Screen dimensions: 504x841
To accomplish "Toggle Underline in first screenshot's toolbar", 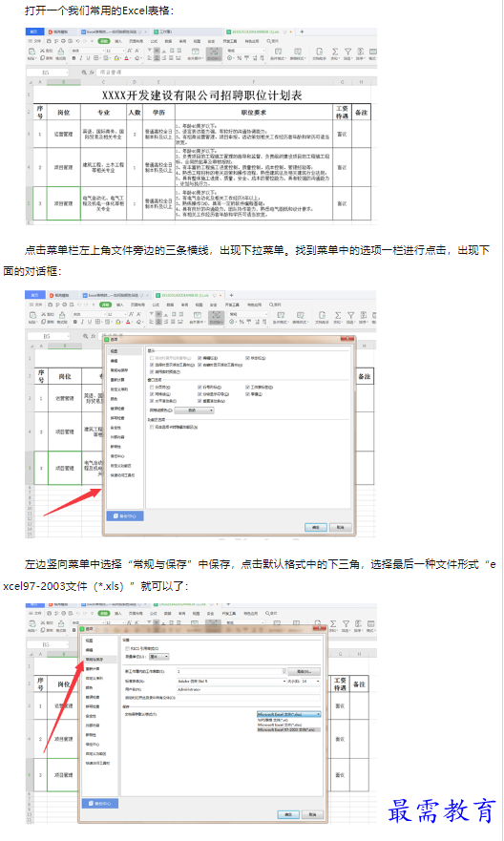I will pos(88,58).
